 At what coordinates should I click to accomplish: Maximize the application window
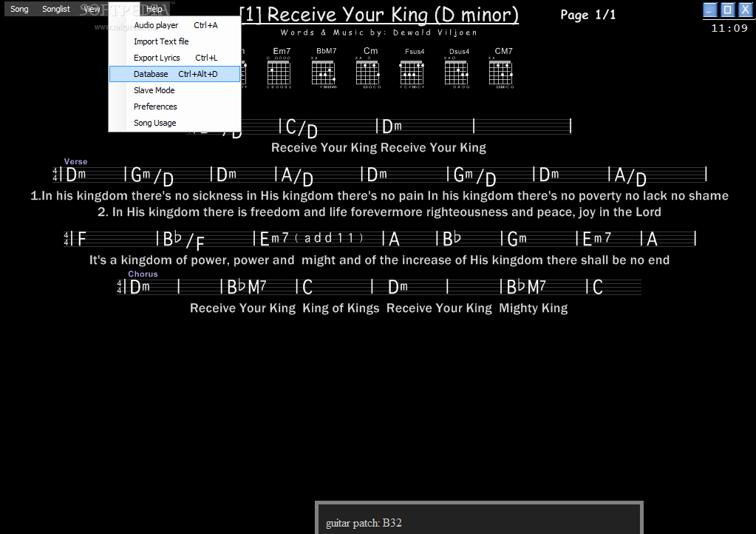(x=728, y=10)
